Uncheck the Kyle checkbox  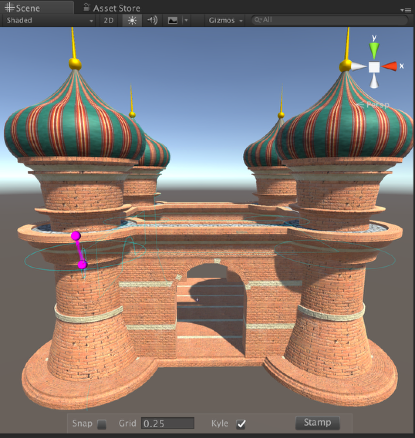241,424
